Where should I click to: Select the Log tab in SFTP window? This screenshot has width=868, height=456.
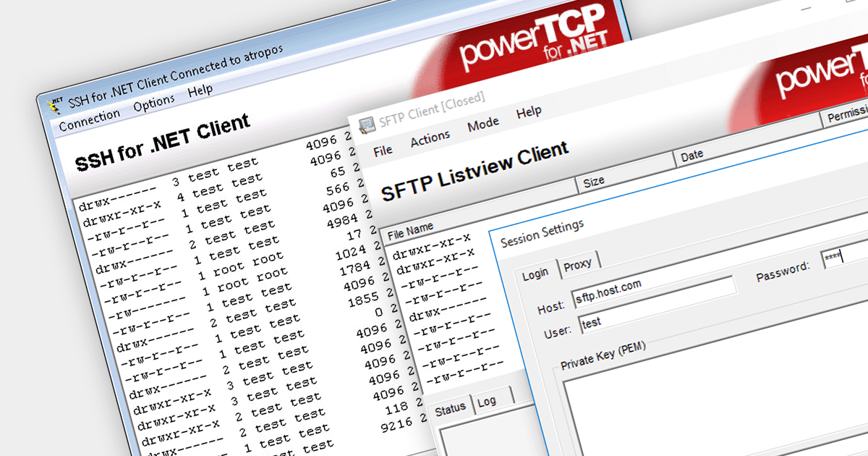[487, 401]
